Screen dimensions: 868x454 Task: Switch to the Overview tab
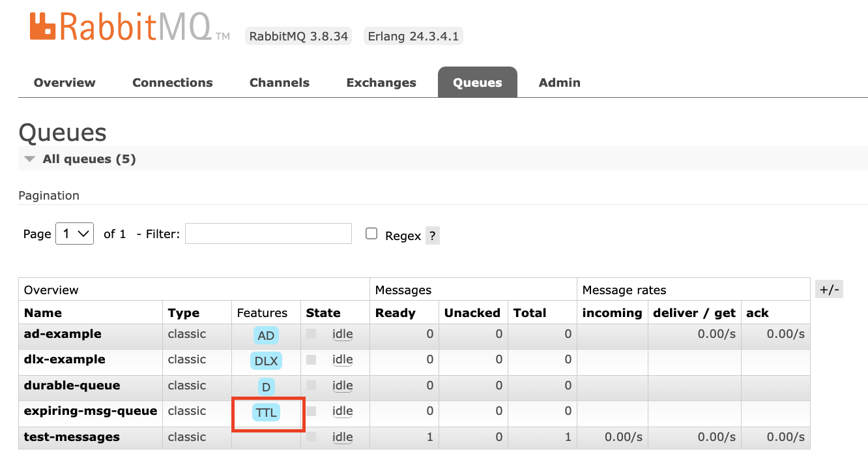[x=65, y=83]
